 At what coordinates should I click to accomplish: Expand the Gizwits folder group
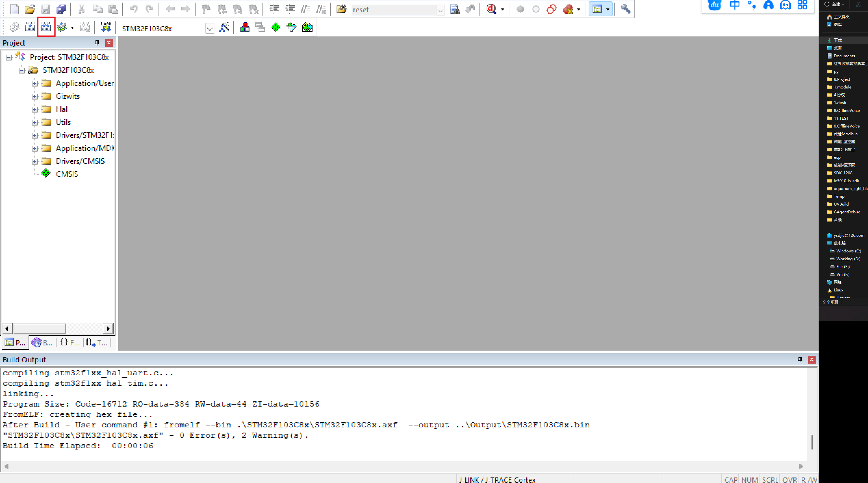pyautogui.click(x=35, y=97)
